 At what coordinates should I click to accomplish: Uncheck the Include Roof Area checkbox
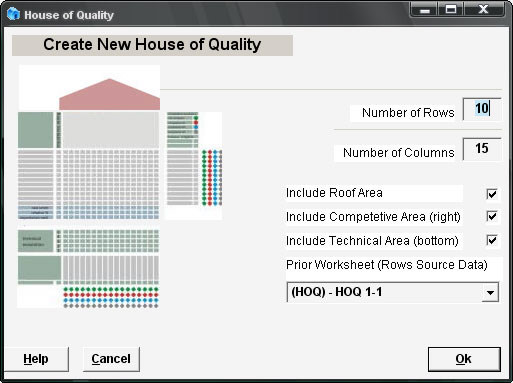[492, 194]
